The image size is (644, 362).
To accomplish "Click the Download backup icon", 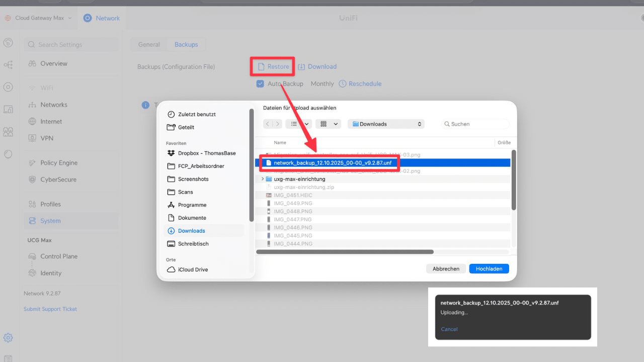I will tap(301, 66).
